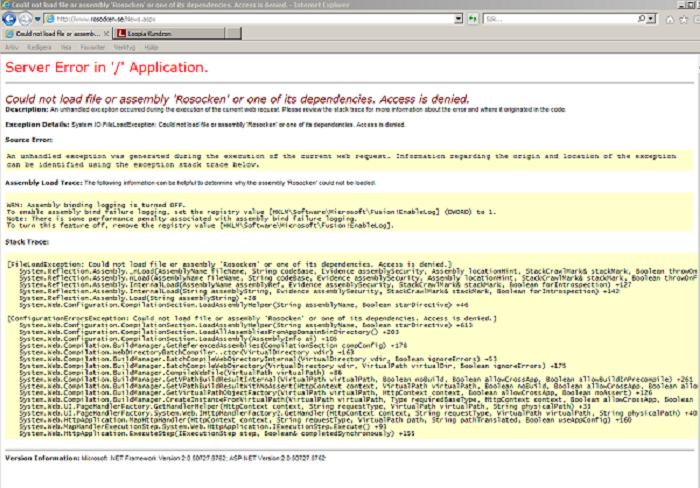Expand the address bar history dropdown
This screenshot has height=488, width=700.
458,19
